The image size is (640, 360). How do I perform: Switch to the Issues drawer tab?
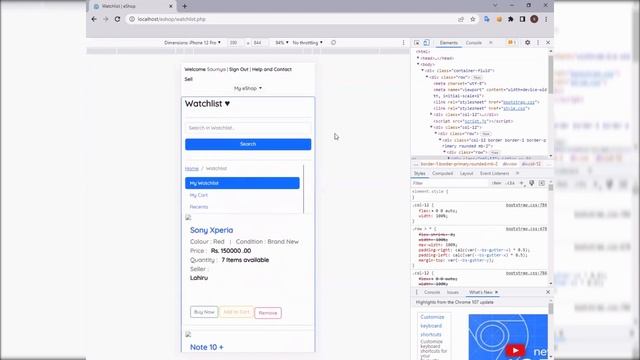click(x=452, y=292)
